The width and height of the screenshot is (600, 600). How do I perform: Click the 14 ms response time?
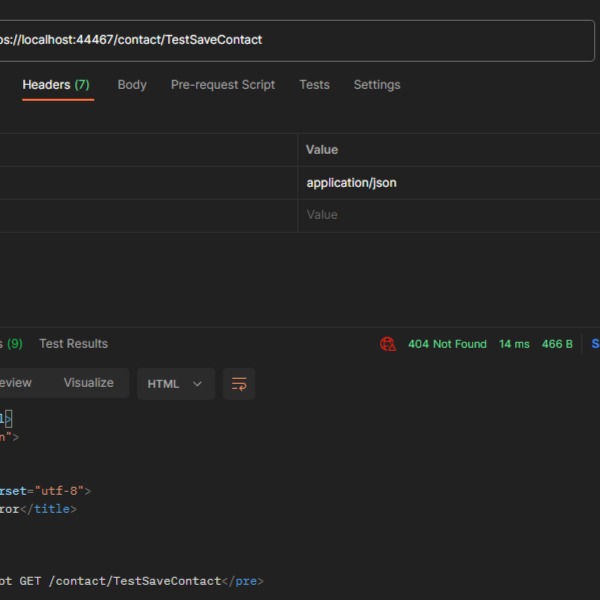pyautogui.click(x=514, y=344)
